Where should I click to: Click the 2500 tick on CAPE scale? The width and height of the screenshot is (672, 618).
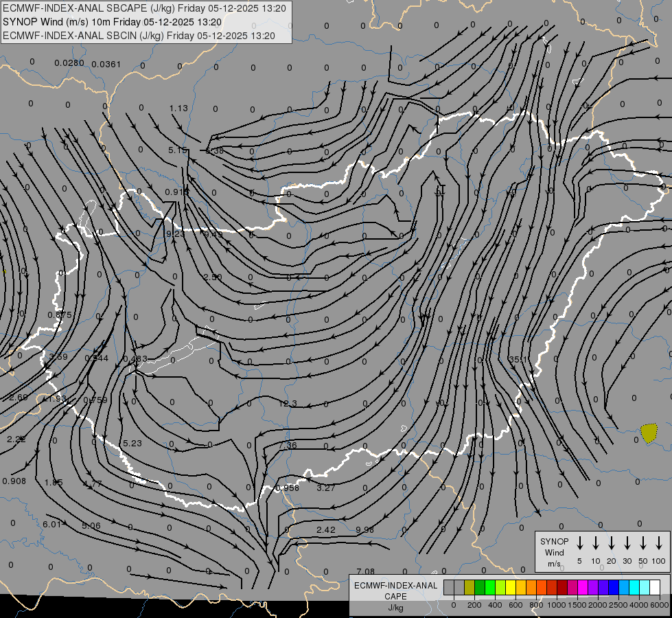618,605
